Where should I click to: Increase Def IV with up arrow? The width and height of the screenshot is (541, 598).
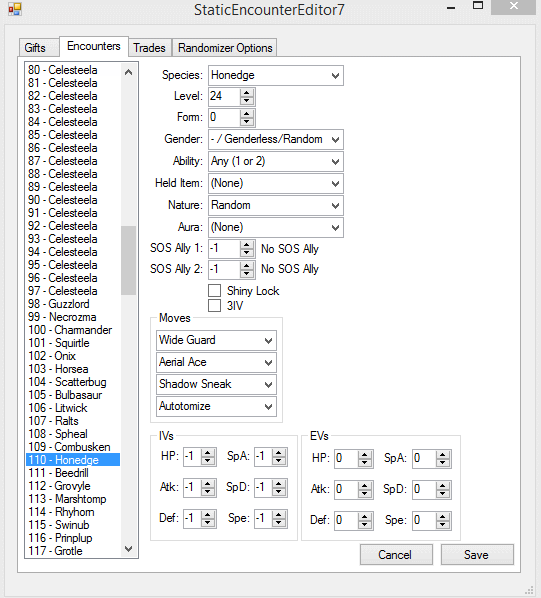click(208, 515)
